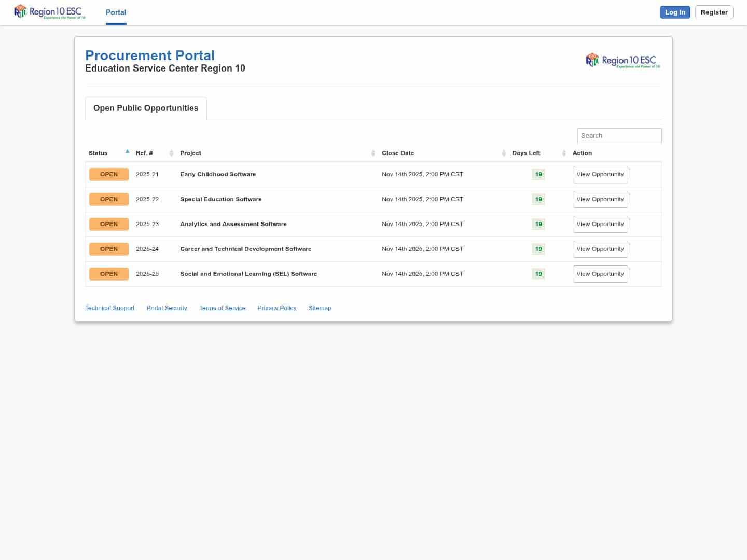View opportunity for SEL Software
747x560 pixels.
click(x=600, y=274)
